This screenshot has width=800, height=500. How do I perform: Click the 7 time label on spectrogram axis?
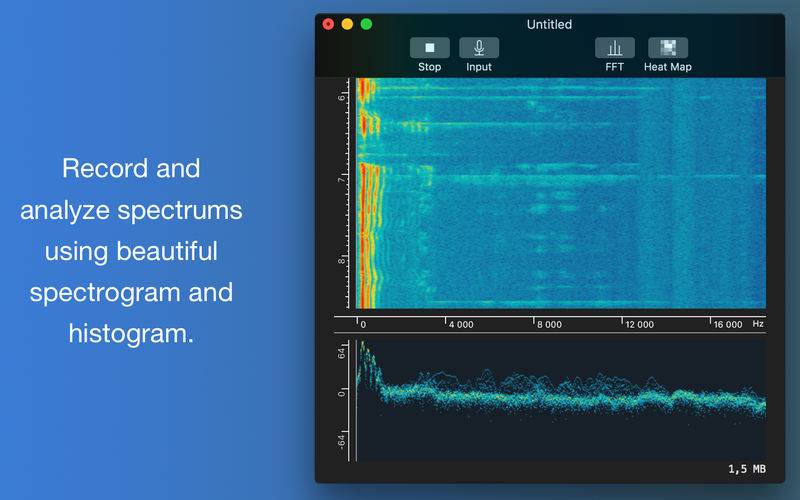[x=341, y=180]
